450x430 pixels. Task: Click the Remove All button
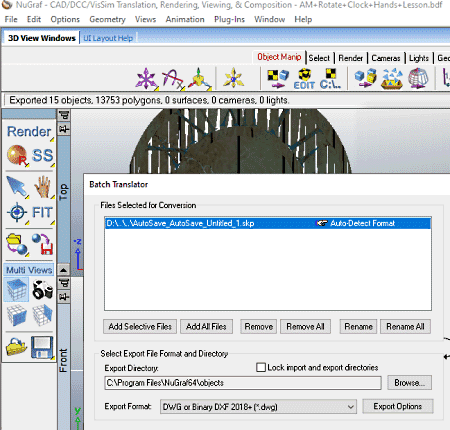(x=305, y=326)
